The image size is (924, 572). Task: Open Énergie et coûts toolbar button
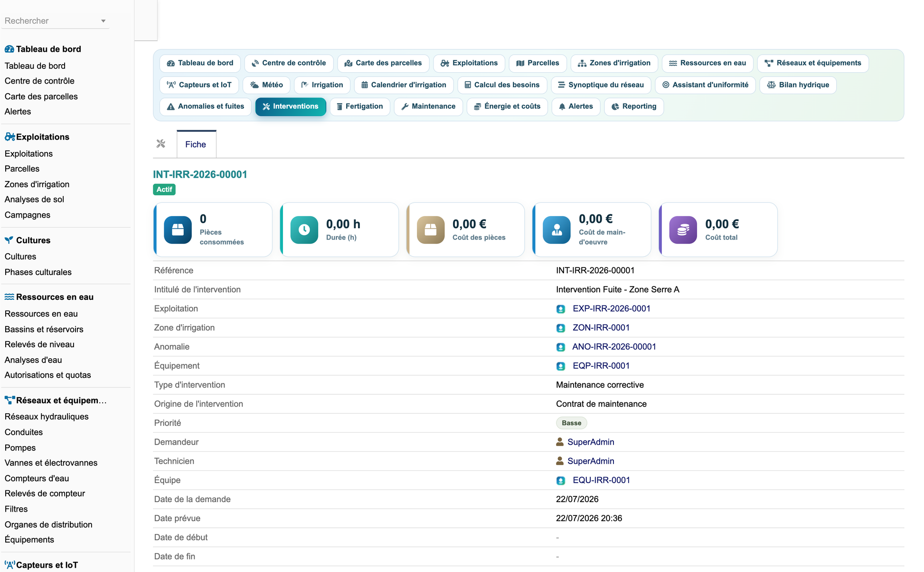(507, 106)
